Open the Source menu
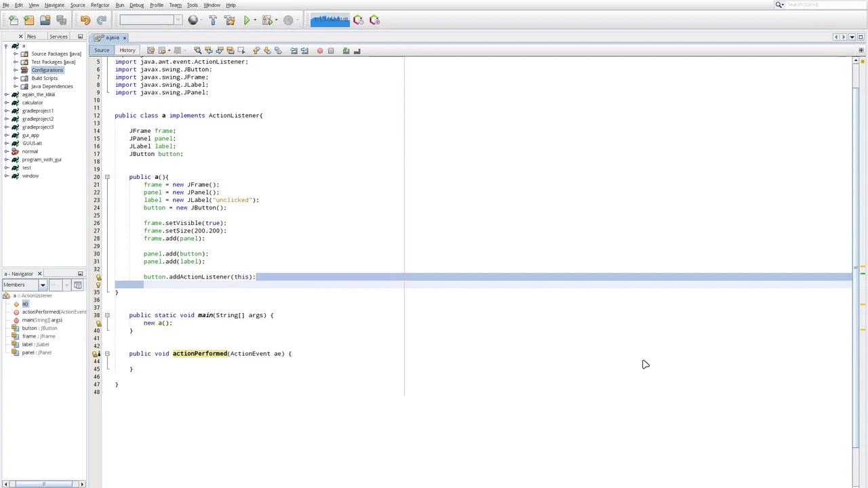 (x=77, y=5)
